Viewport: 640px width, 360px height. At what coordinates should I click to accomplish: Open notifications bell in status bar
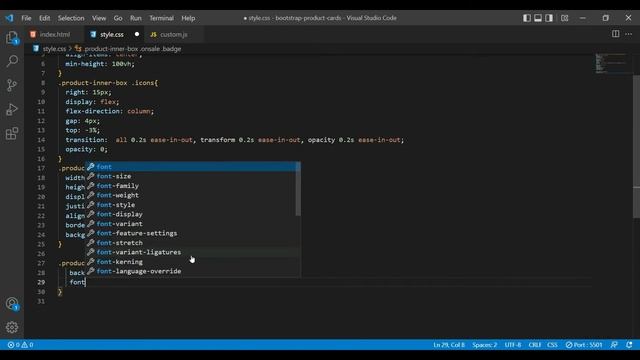(x=629, y=345)
